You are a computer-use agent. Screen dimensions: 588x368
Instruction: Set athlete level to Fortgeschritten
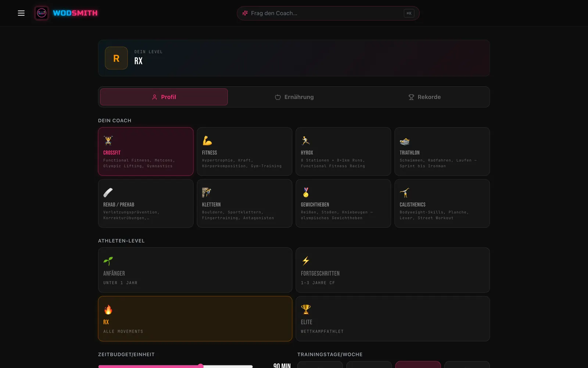tap(393, 270)
